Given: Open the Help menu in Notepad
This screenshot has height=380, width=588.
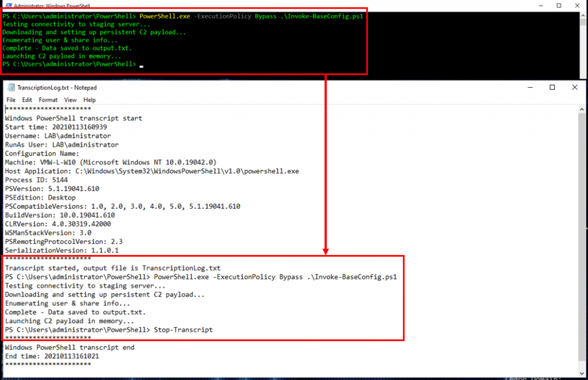Looking at the screenshot, I should pos(89,100).
